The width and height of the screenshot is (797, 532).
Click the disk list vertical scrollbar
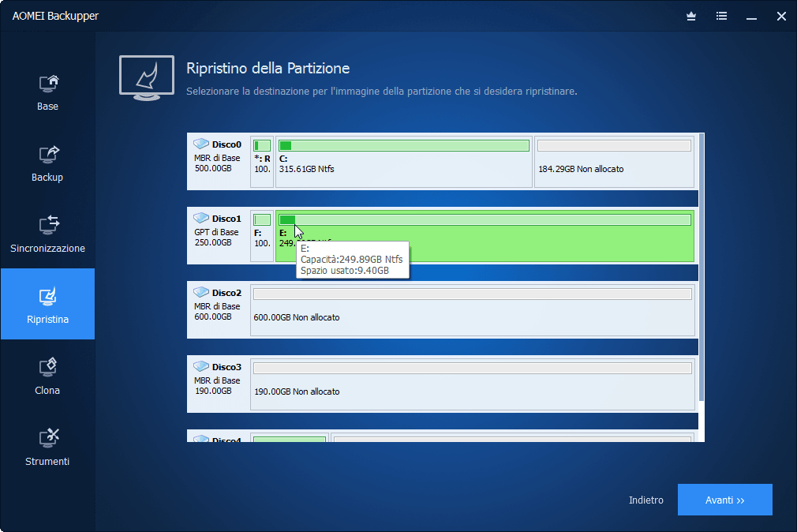coord(702,267)
